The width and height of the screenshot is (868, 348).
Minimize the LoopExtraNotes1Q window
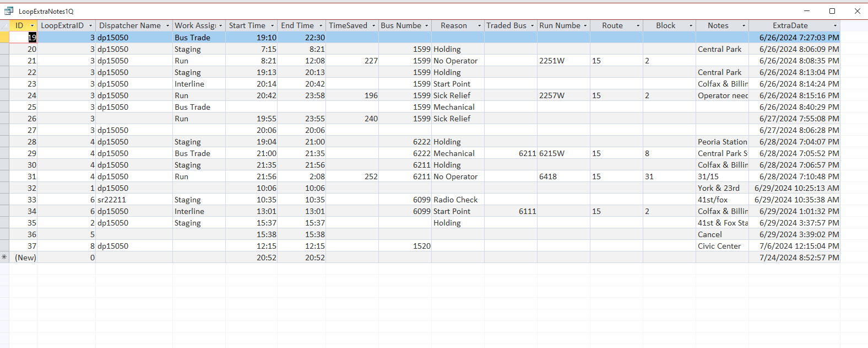pos(807,11)
